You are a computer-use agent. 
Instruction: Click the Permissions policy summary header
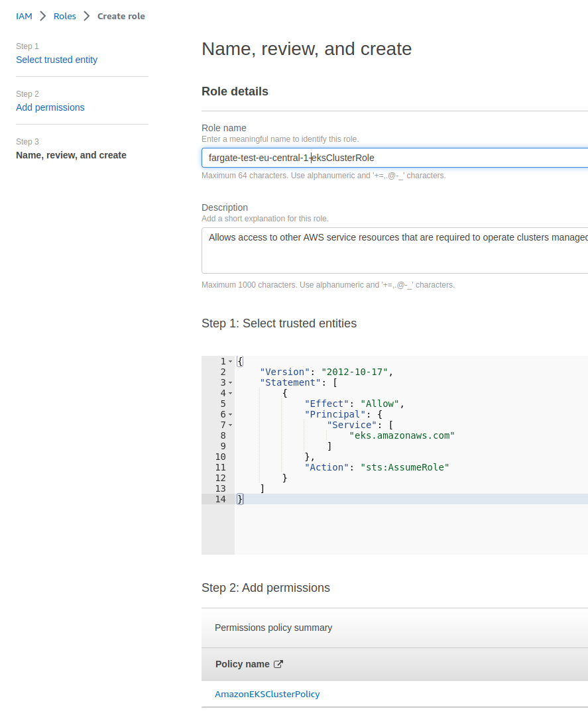coord(273,628)
